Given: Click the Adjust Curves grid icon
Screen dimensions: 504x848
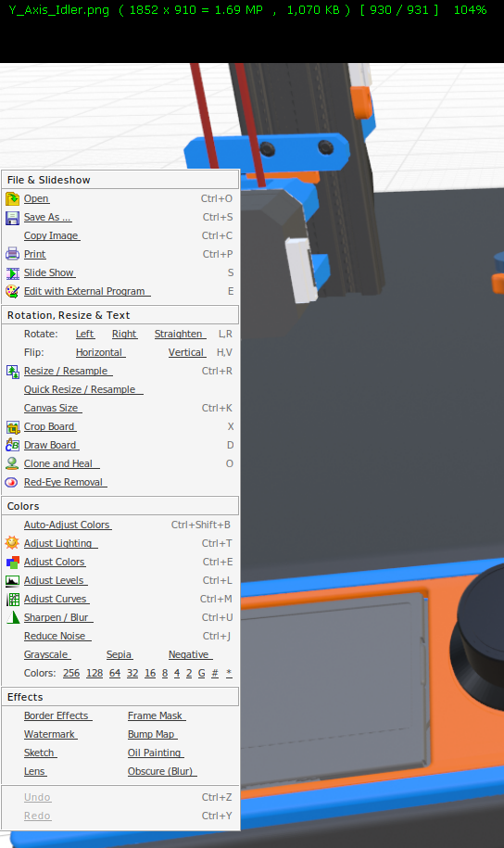Looking at the screenshot, I should click(12, 600).
